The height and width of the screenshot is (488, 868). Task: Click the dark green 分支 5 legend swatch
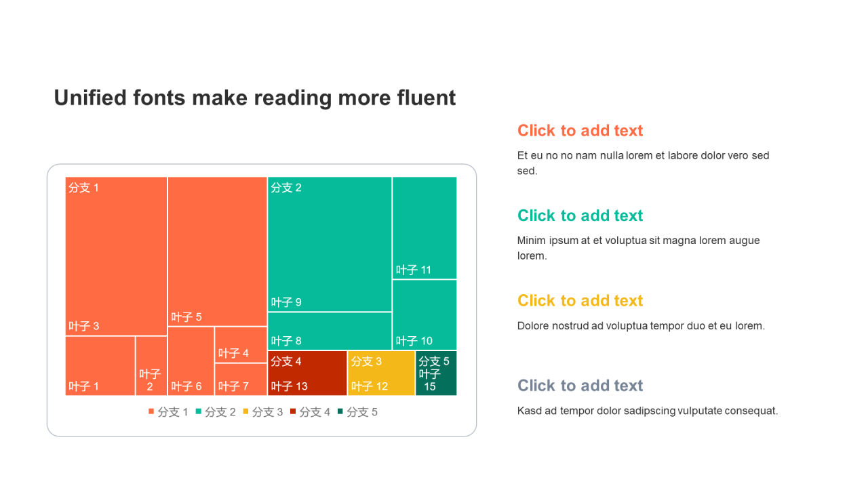click(x=340, y=412)
